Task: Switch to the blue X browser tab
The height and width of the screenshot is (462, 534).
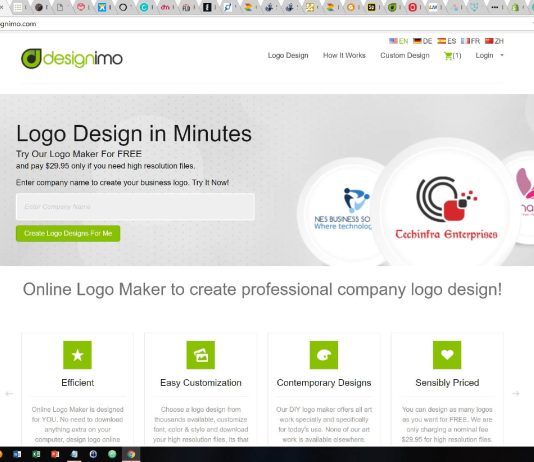Action: [102, 7]
